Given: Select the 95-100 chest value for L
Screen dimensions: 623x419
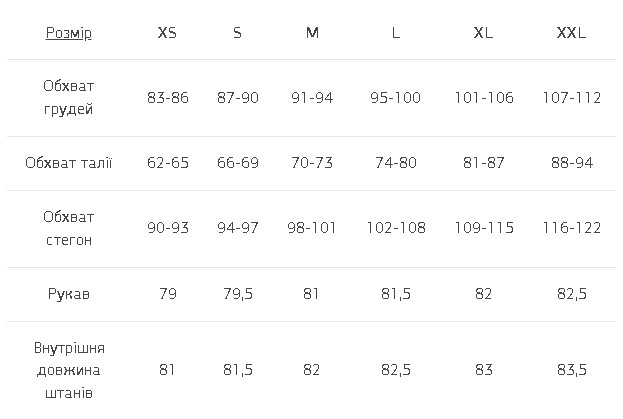Looking at the screenshot, I should tap(396, 98).
